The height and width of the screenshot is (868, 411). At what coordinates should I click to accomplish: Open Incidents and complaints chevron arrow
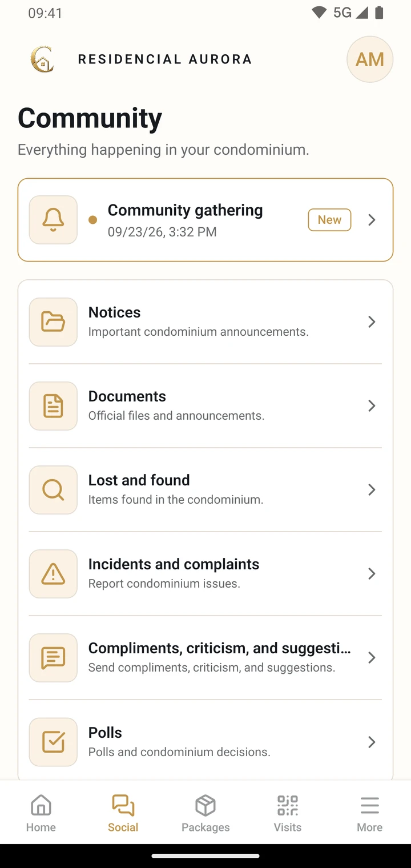coord(372,574)
